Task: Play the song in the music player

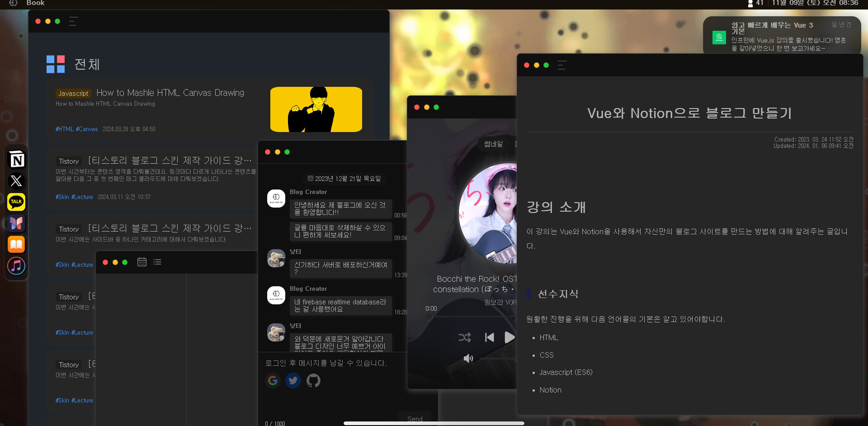Action: point(509,337)
